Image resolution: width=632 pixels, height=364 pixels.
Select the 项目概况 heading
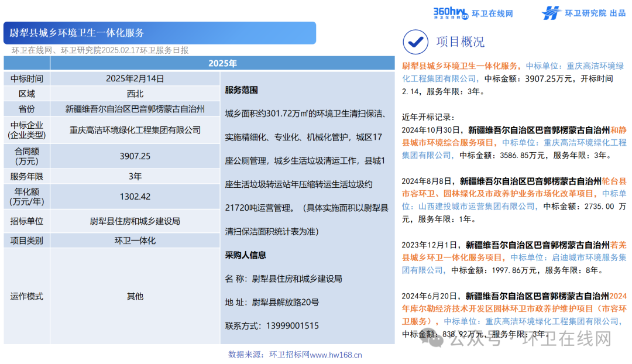pos(461,42)
